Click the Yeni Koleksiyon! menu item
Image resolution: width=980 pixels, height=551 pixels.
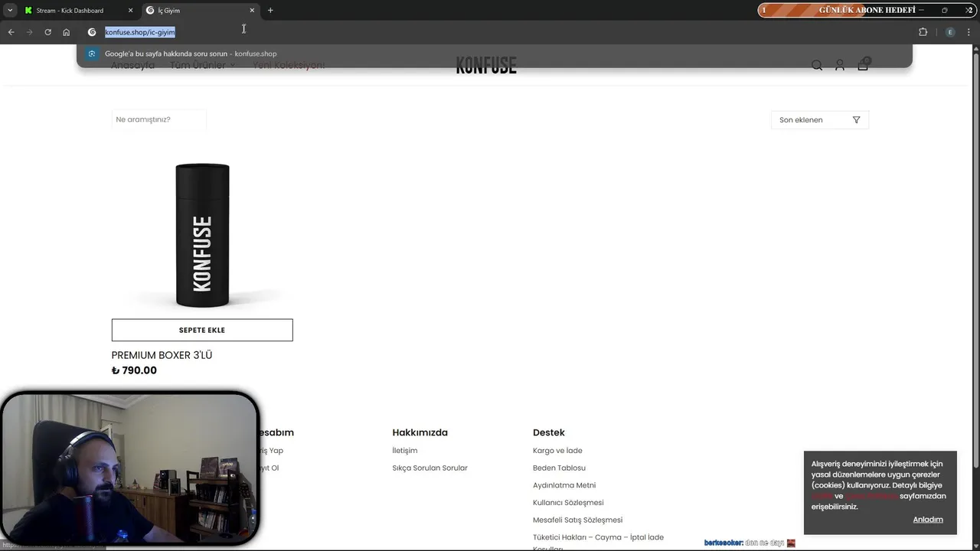click(289, 65)
